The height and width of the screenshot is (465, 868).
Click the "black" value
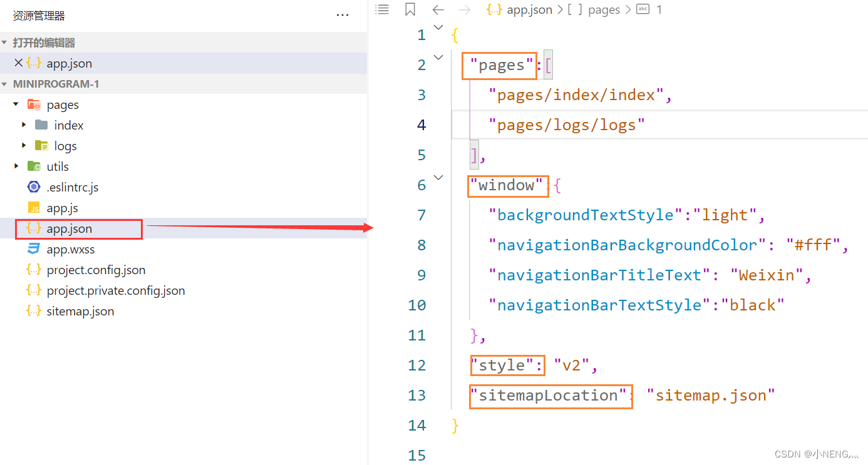tap(753, 305)
